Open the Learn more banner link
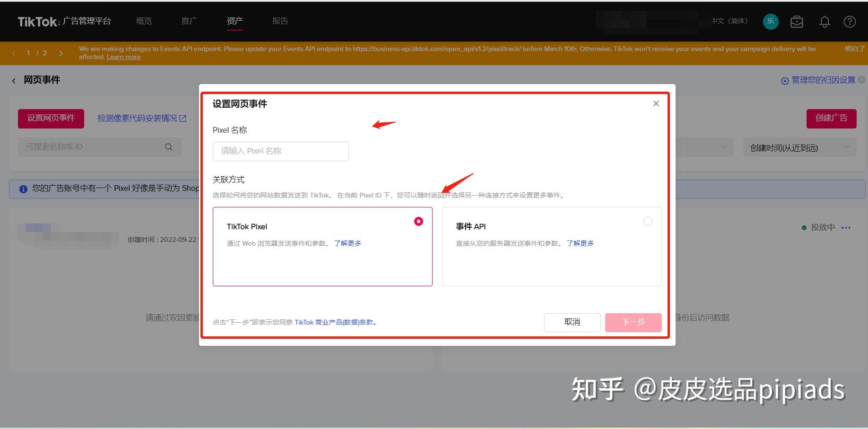 (x=124, y=57)
